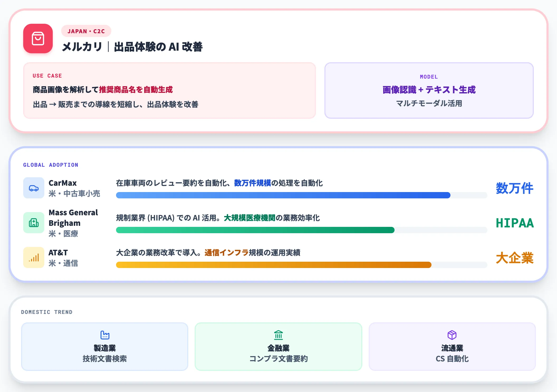Click the USE CASE card
The width and height of the screenshot is (557, 392).
coord(170,90)
